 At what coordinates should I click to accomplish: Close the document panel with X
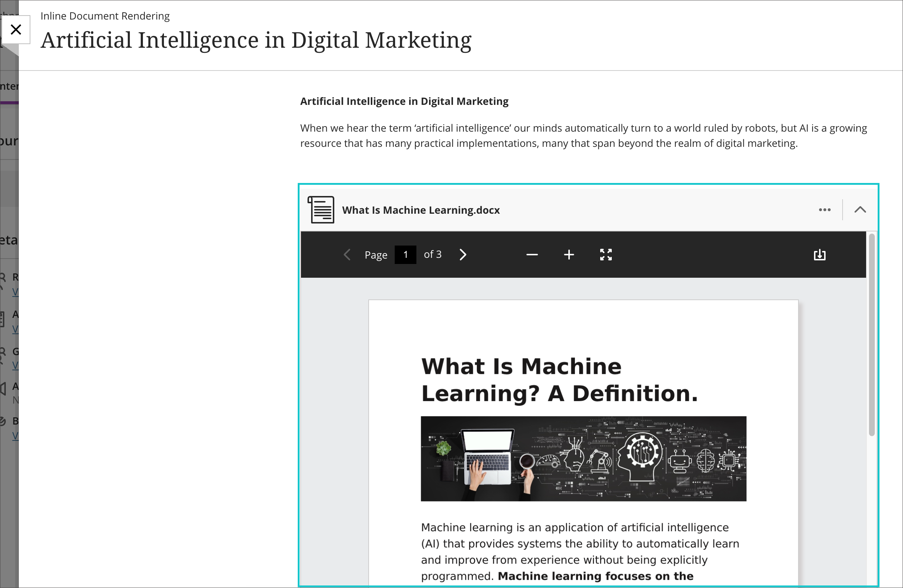click(x=16, y=30)
